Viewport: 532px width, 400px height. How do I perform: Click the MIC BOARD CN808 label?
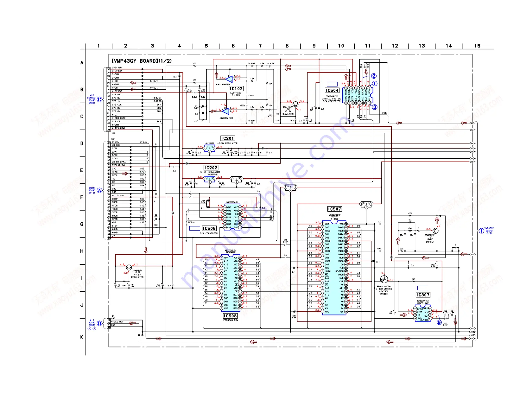[x=92, y=323]
